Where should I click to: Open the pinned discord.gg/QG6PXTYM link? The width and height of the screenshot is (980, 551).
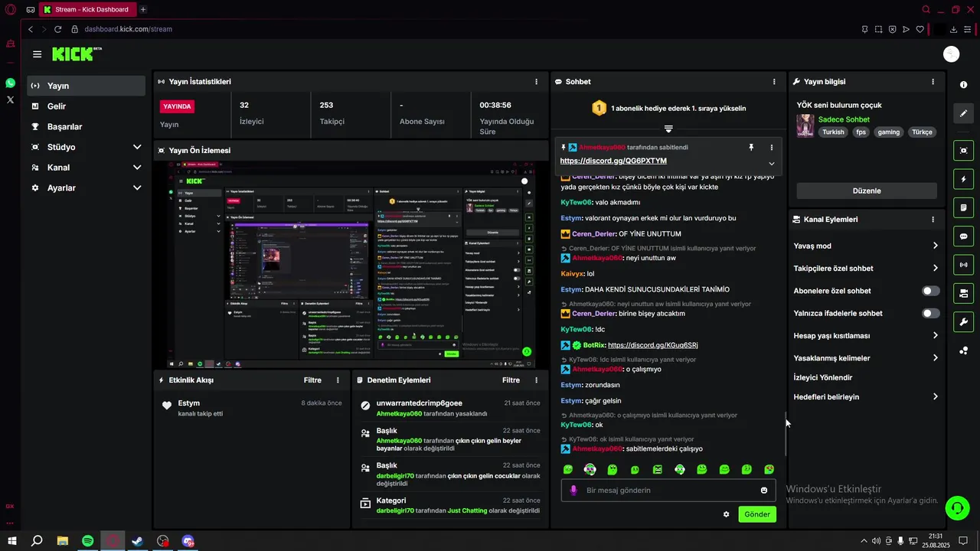click(x=613, y=161)
